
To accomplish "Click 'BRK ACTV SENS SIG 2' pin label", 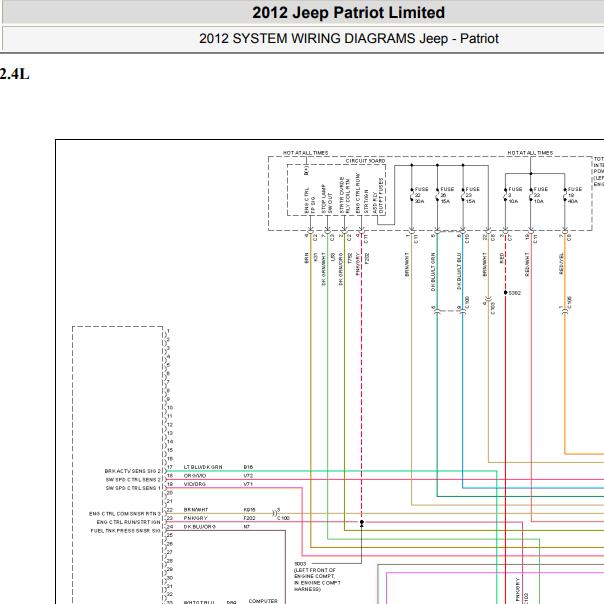I will pos(133,471).
